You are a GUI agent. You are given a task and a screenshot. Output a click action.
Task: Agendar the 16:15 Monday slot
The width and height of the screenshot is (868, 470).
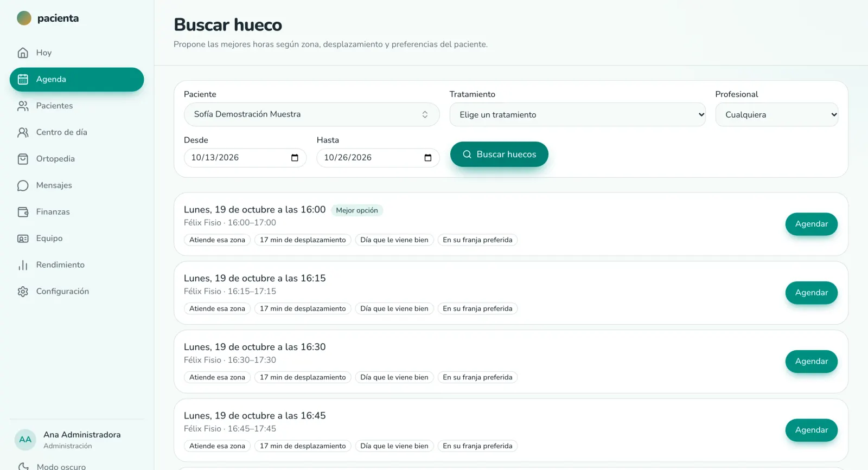coord(811,293)
